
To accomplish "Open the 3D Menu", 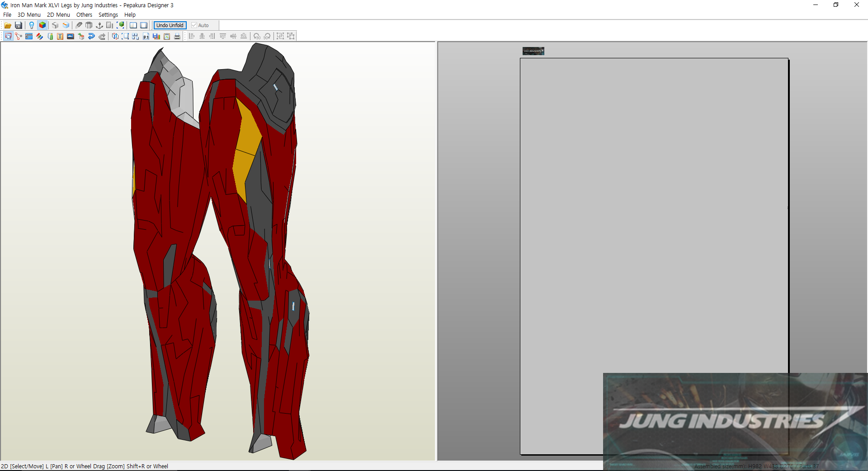I will 29,15.
